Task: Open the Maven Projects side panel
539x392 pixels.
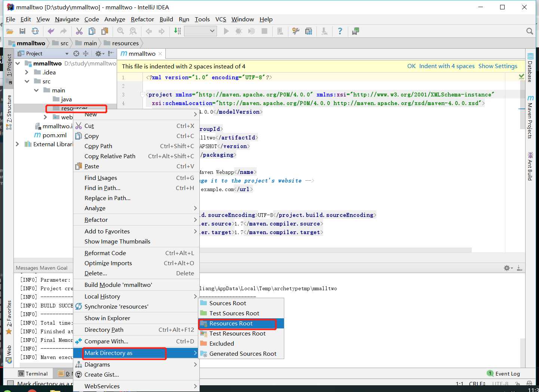Action: [x=530, y=117]
